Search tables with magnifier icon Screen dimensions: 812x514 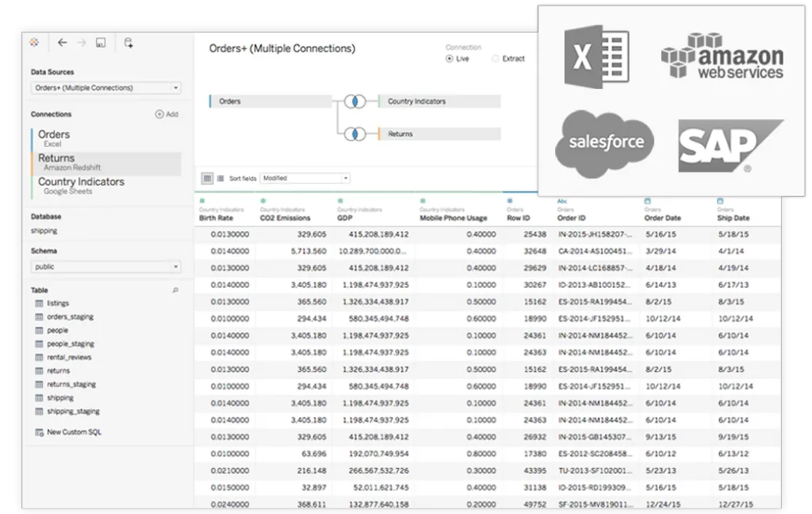click(175, 290)
